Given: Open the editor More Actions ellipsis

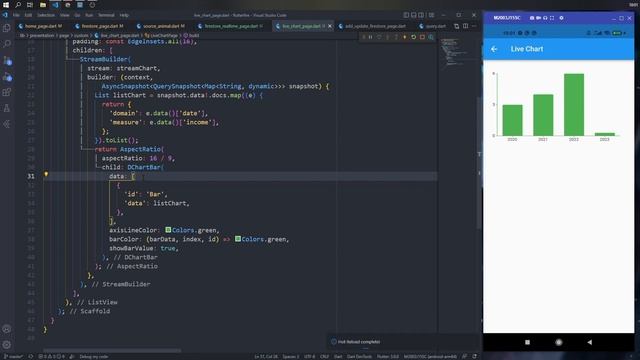Looking at the screenshot, I should pos(474,26).
